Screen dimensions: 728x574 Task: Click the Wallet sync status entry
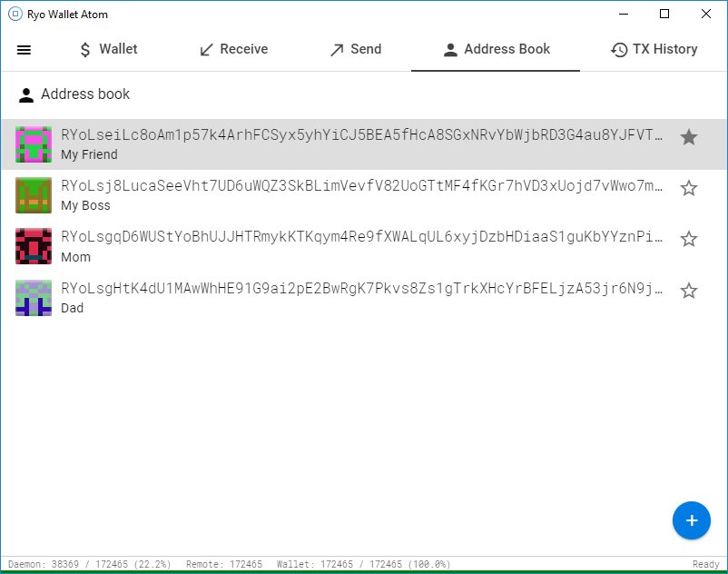363,564
